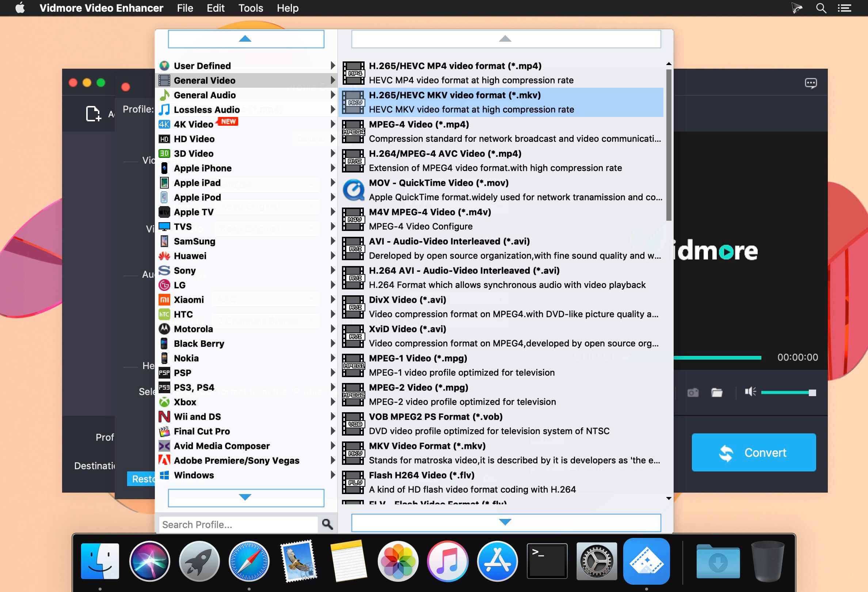Open the Help menu
The width and height of the screenshot is (868, 592).
point(287,8)
